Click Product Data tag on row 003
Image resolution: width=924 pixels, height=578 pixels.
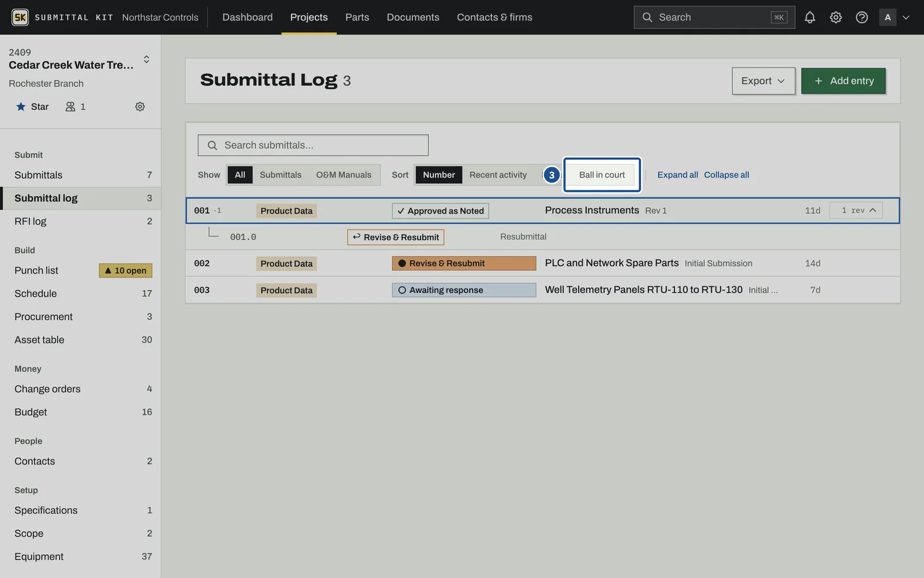point(286,290)
